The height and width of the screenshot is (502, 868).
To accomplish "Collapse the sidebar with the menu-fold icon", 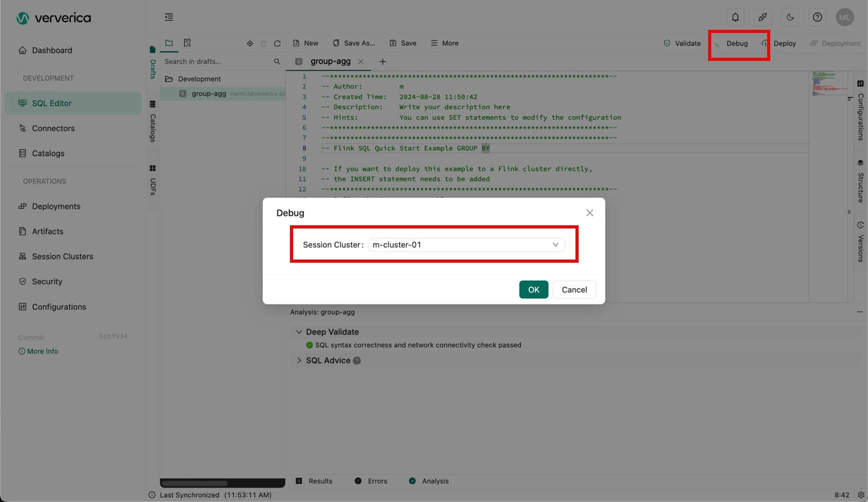I will click(169, 17).
